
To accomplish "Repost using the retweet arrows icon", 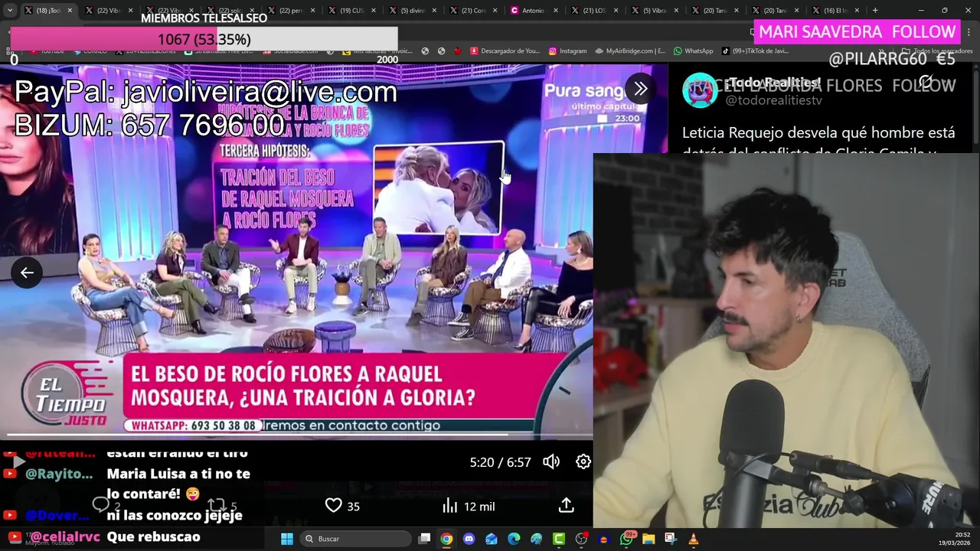I will tap(217, 505).
